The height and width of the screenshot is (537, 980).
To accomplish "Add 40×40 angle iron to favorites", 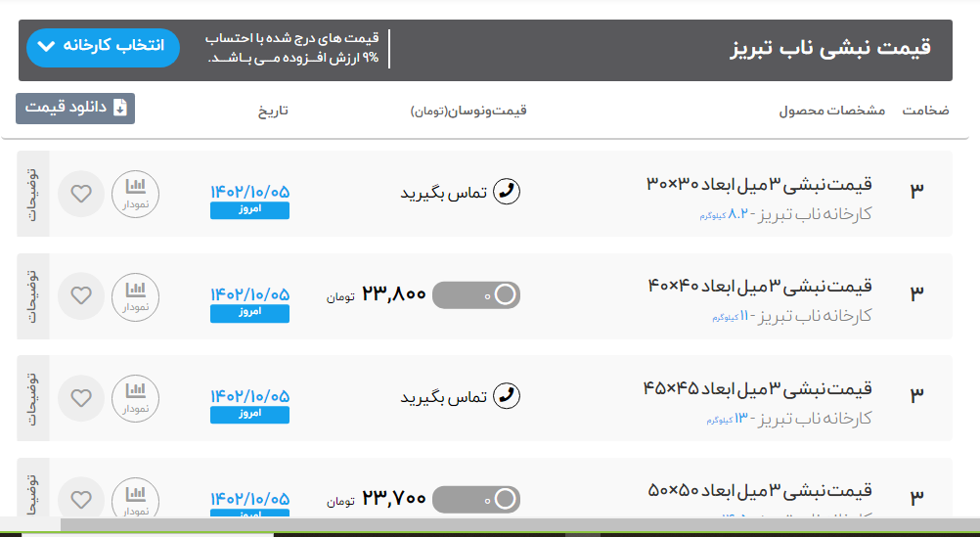I will 82,294.
